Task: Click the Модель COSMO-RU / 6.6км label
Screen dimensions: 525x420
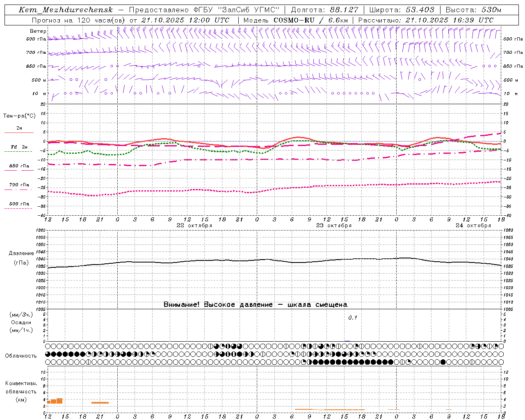Action: pyautogui.click(x=295, y=20)
